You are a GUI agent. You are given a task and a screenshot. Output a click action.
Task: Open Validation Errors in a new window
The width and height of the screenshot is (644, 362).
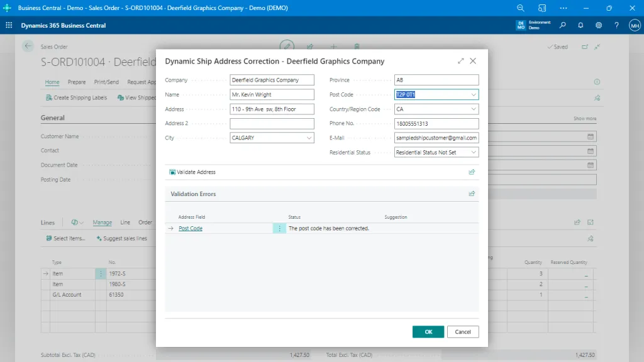pos(472,194)
